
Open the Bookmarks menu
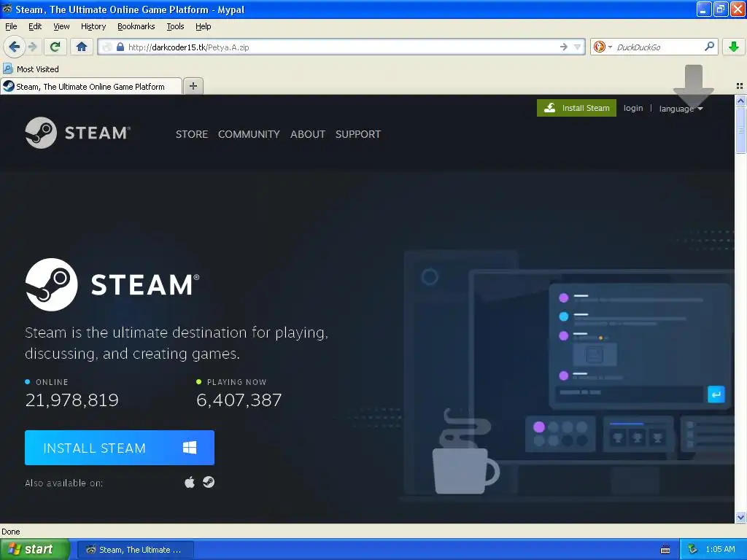click(x=136, y=26)
